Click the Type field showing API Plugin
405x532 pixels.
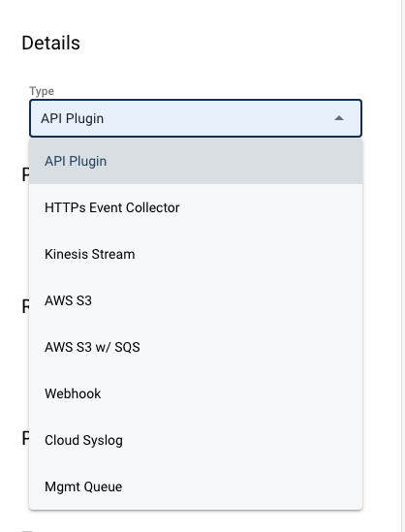[x=196, y=118]
